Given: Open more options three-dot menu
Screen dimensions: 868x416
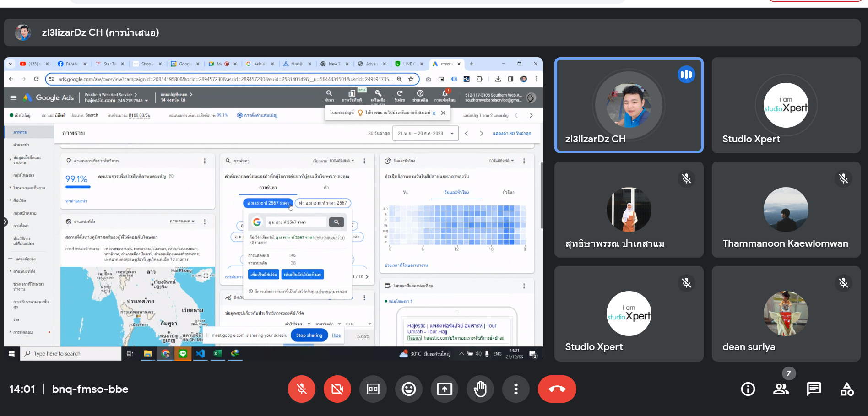Looking at the screenshot, I should click(x=516, y=389).
